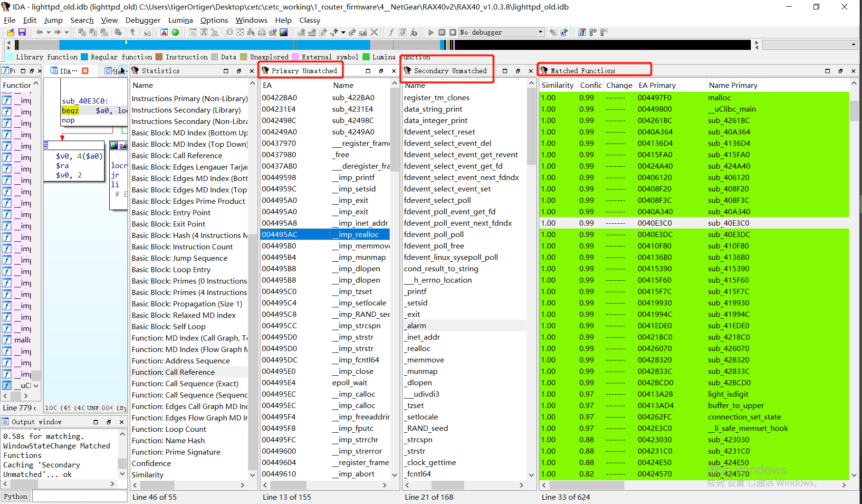Open the dropdown beside the green plus icon
Viewport: 862px width, 504px height.
[x=343, y=32]
